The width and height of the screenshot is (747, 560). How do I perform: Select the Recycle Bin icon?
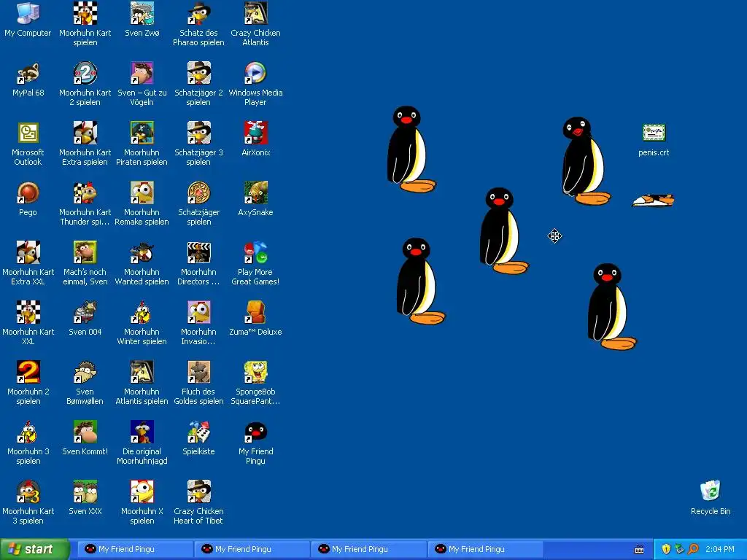pyautogui.click(x=711, y=491)
